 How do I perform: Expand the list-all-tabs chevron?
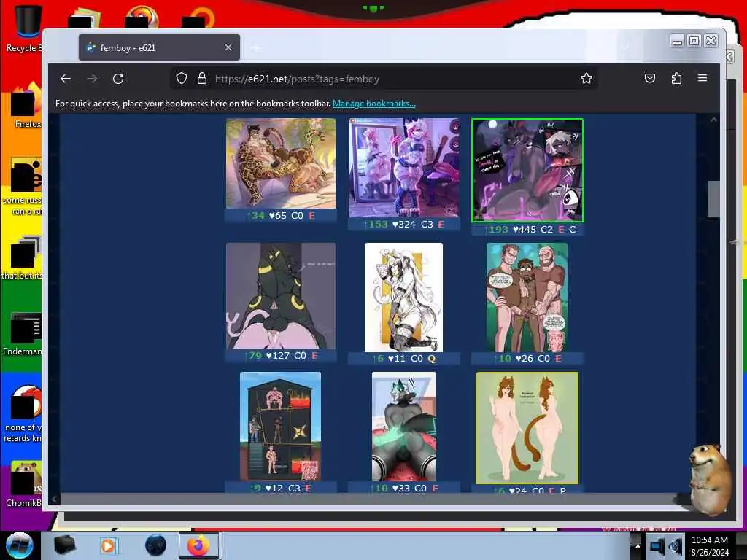[625, 46]
